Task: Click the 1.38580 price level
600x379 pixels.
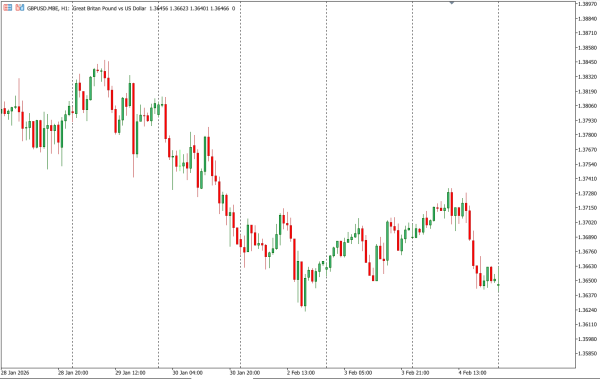Action: pyautogui.click(x=588, y=47)
